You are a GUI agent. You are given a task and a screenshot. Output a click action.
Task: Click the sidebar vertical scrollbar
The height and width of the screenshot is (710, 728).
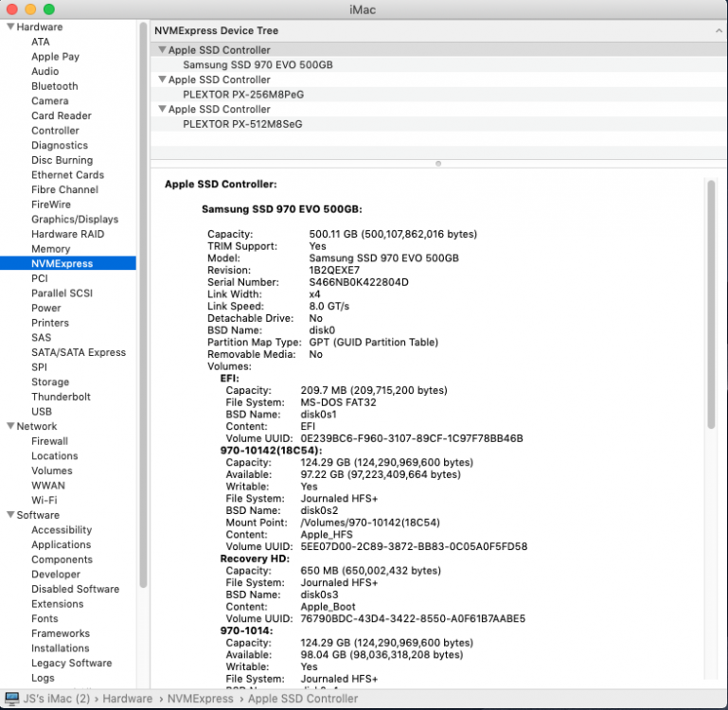click(x=143, y=304)
